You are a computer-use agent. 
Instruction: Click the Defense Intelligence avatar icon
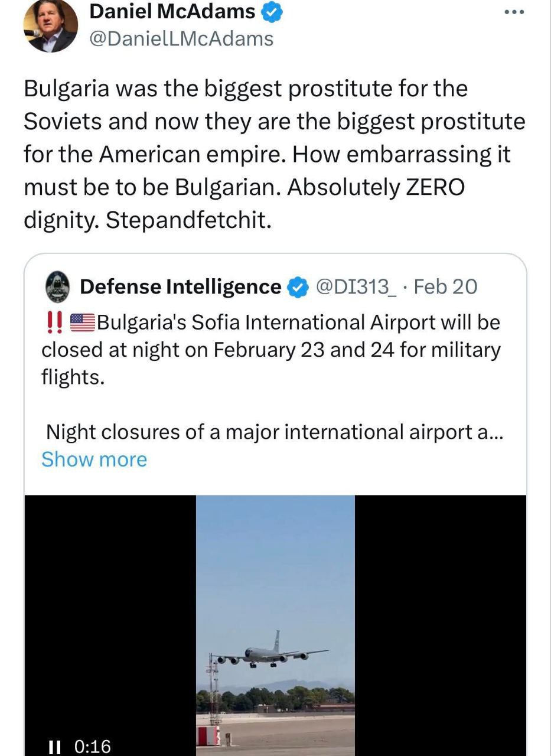pyautogui.click(x=58, y=286)
